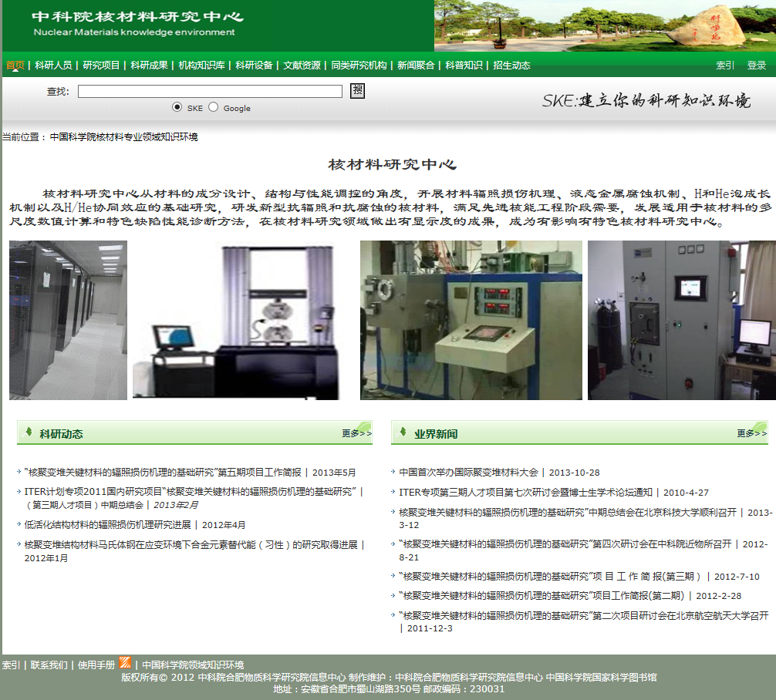Click green tree icon beside 业界新闻 heading
The image size is (776, 700).
[403, 432]
